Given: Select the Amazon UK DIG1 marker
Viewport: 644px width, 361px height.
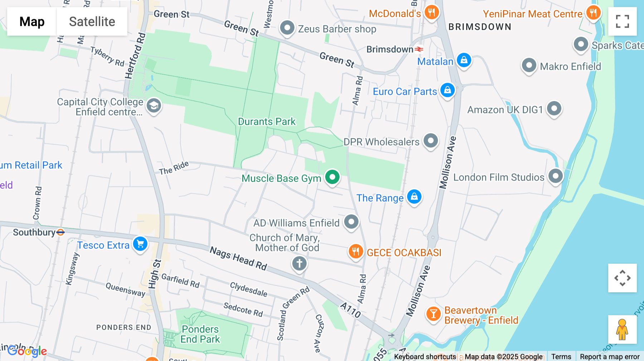Looking at the screenshot, I should pos(554,109).
